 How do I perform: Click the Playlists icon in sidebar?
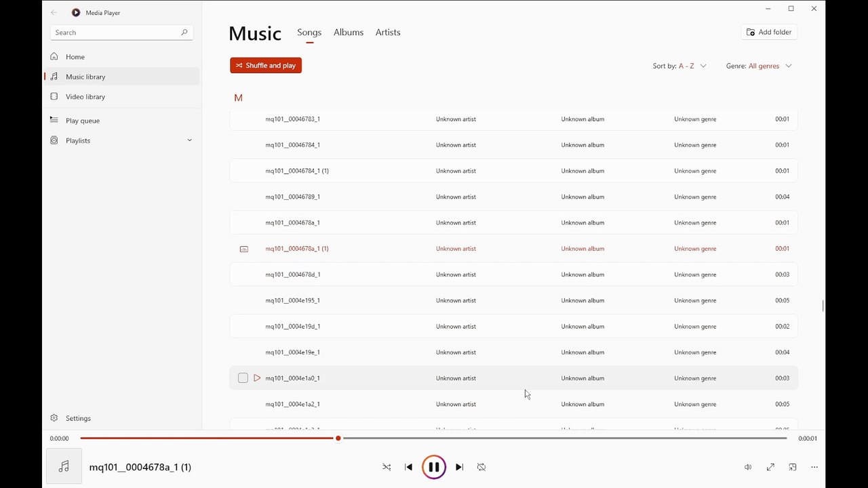(54, 140)
